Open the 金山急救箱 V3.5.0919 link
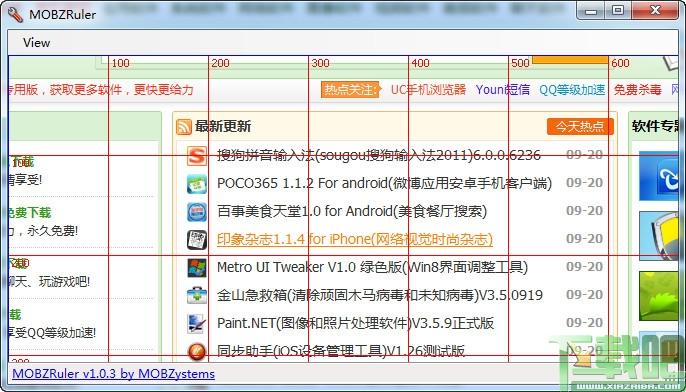The width and height of the screenshot is (686, 392). click(x=380, y=295)
